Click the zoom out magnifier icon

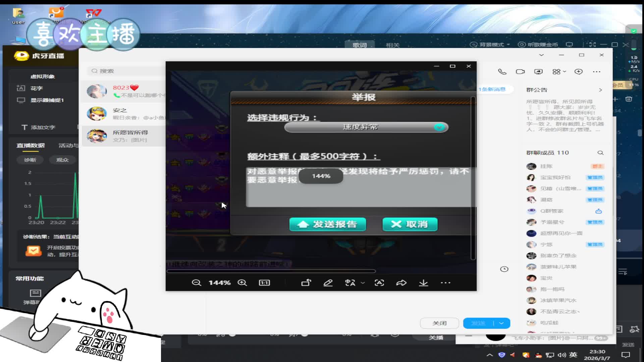[196, 283]
